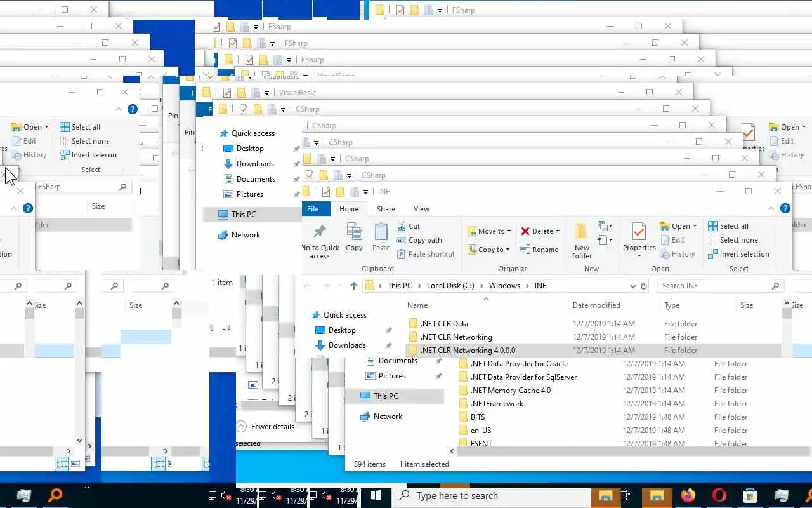This screenshot has width=812, height=508.
Task: Open Properties checkmark button in INF ribbon
Action: pyautogui.click(x=639, y=239)
